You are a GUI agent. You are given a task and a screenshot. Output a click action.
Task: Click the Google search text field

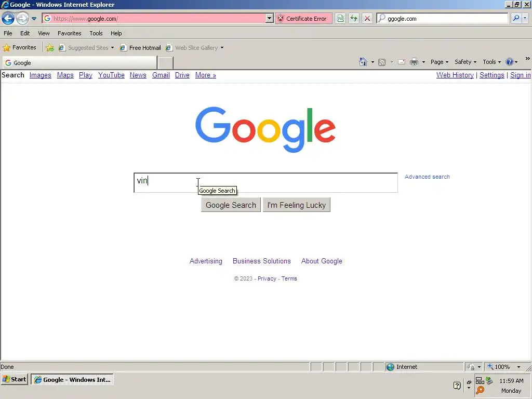tap(265, 182)
